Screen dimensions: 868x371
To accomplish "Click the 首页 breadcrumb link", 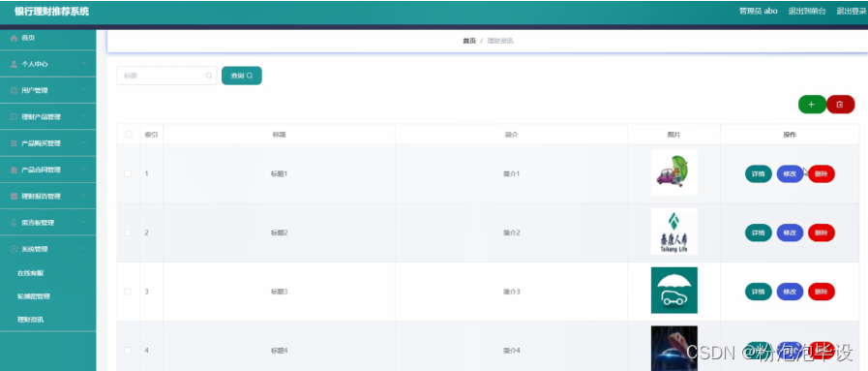I will click(469, 41).
